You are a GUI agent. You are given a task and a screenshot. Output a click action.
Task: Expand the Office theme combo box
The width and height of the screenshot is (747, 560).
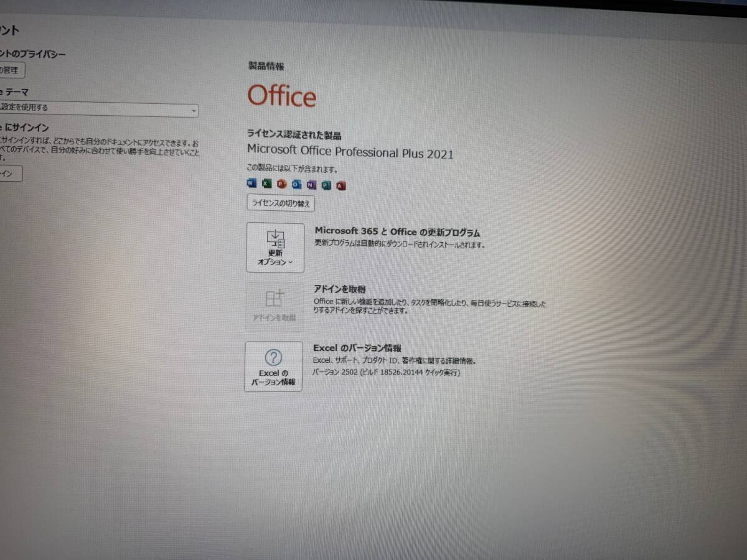(98, 108)
